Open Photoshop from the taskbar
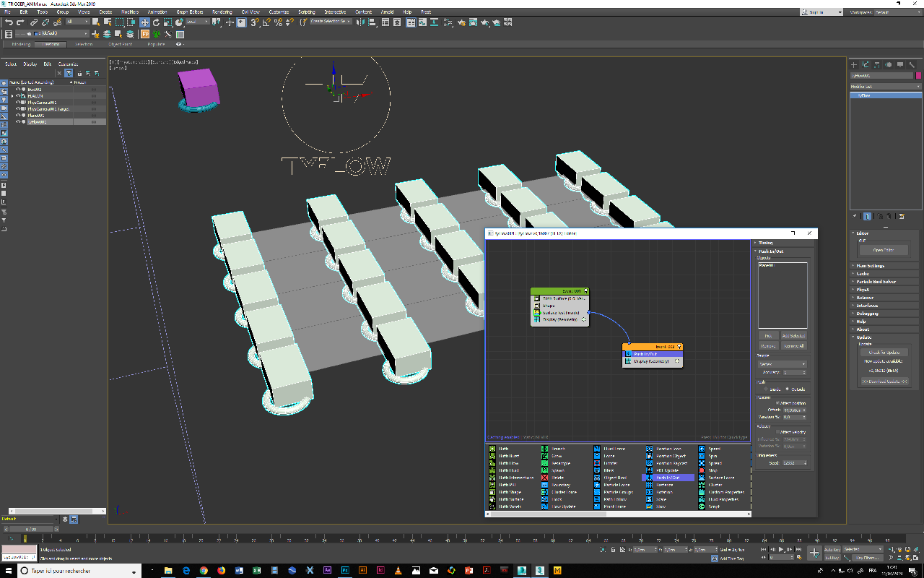The height and width of the screenshot is (578, 924). pos(345,570)
